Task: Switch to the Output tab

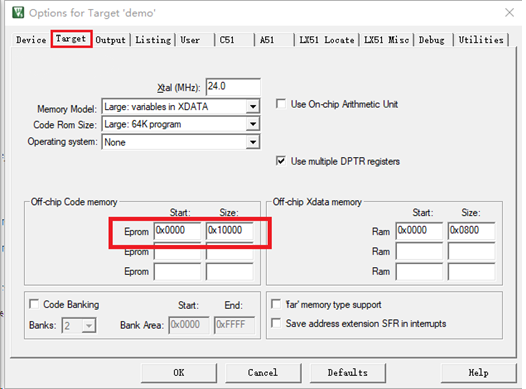Action: point(110,40)
